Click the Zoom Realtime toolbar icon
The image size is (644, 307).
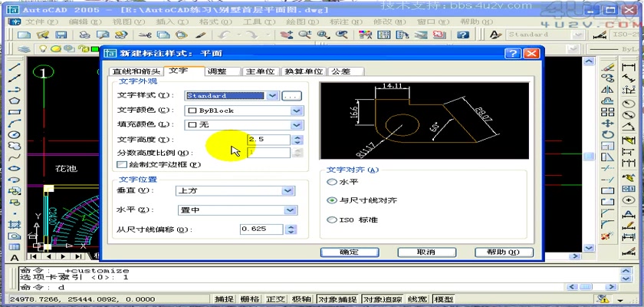click(306, 35)
